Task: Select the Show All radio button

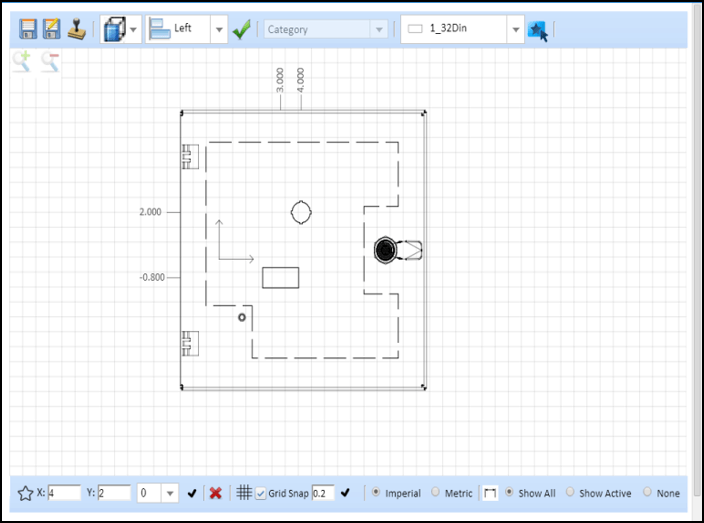Action: [x=509, y=492]
